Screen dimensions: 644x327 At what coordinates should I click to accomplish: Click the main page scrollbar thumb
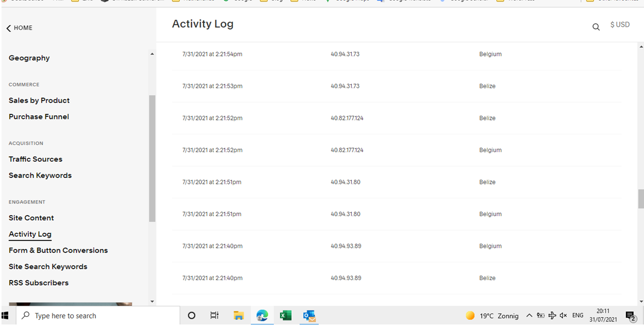[x=641, y=199]
